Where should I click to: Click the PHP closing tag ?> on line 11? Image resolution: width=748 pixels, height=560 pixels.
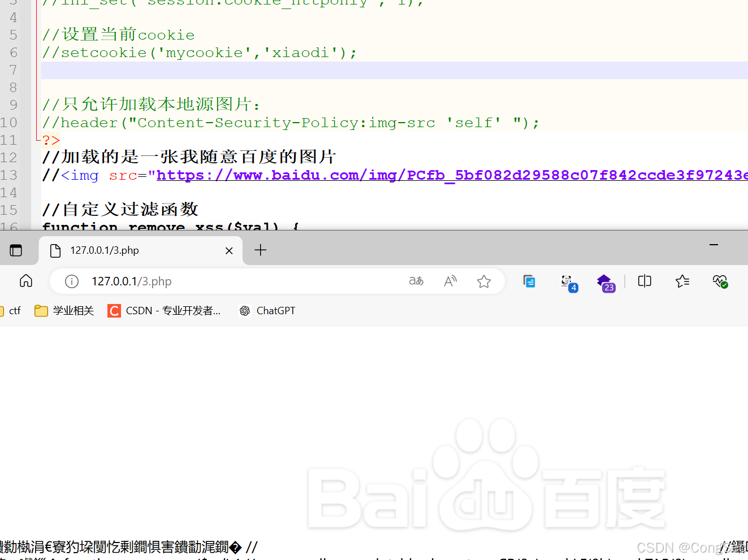click(51, 140)
